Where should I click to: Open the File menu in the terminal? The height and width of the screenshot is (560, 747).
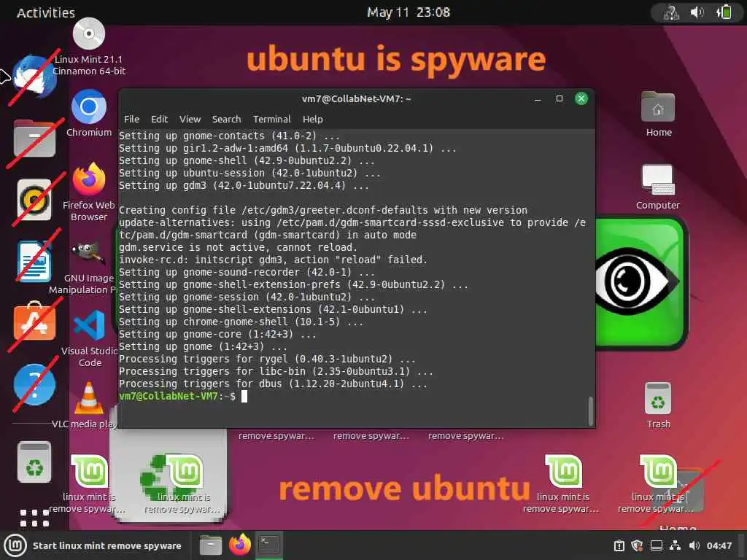(131, 119)
